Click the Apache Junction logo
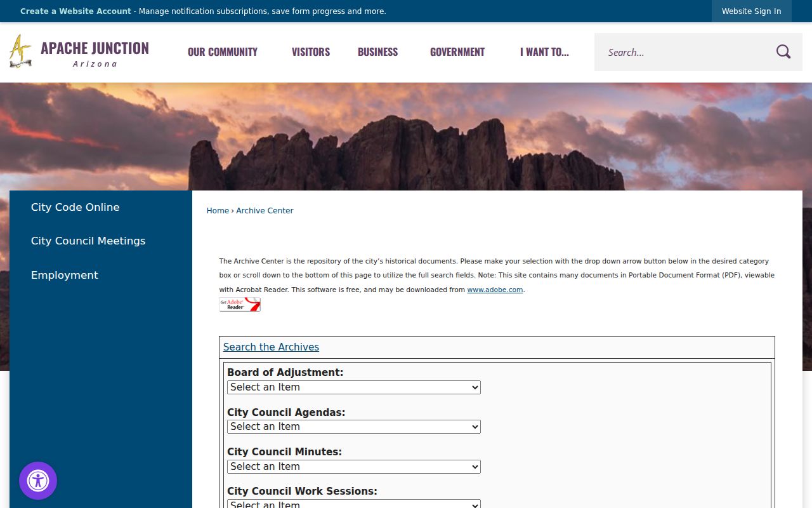The image size is (812, 508). pyautogui.click(x=79, y=51)
